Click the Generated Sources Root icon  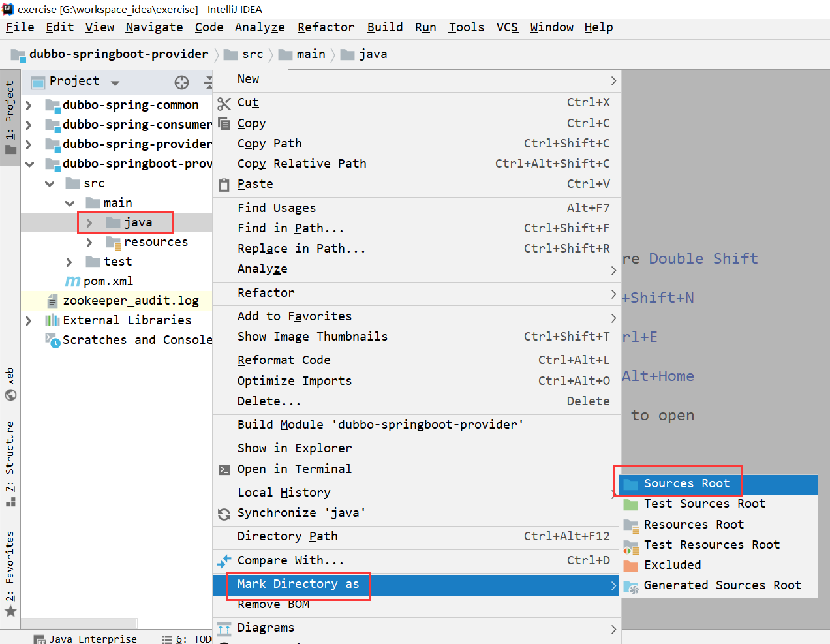click(x=631, y=587)
